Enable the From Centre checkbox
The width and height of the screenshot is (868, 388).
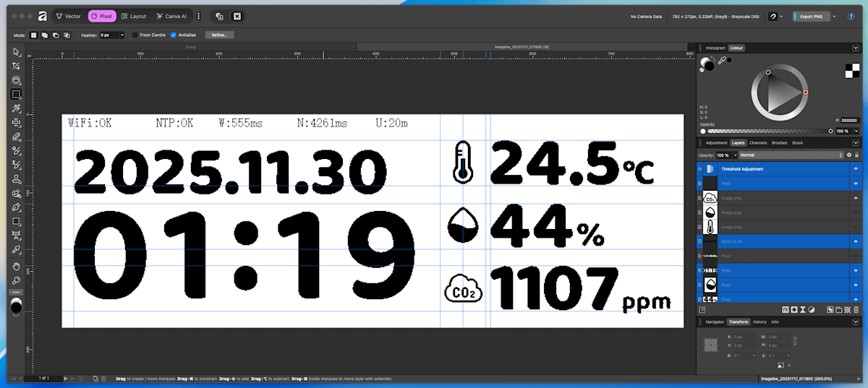(x=135, y=35)
